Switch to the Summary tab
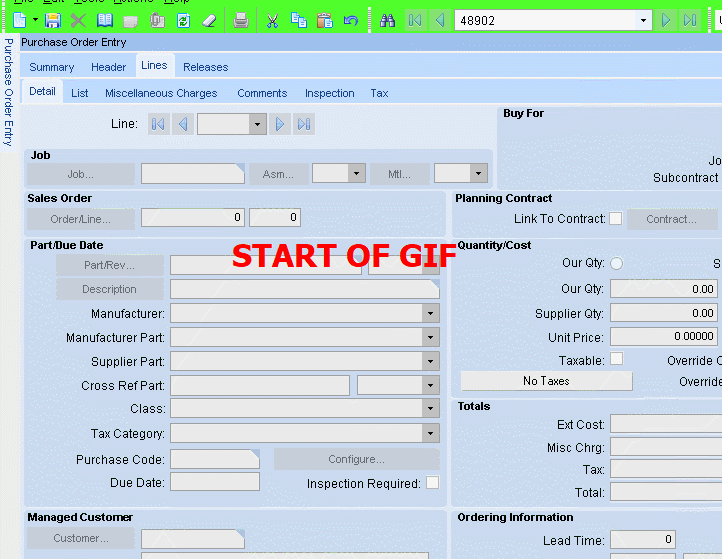Screen dimensions: 722x559 [52, 67]
